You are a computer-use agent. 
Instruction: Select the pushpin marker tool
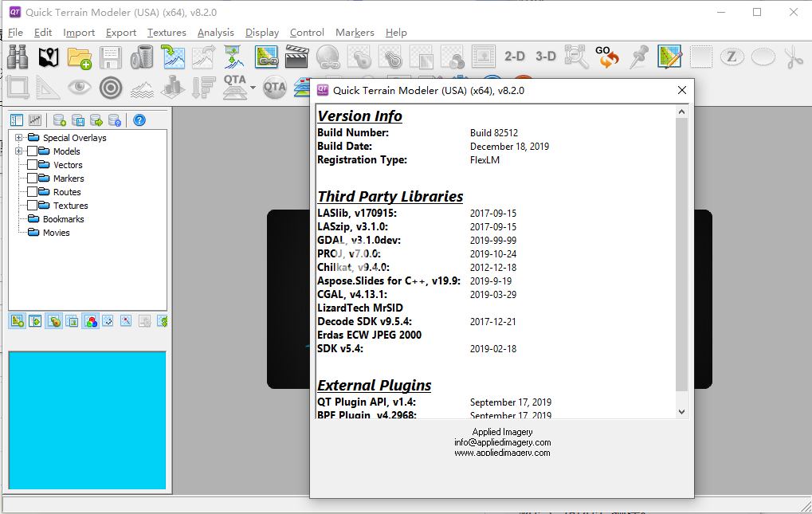[639, 57]
